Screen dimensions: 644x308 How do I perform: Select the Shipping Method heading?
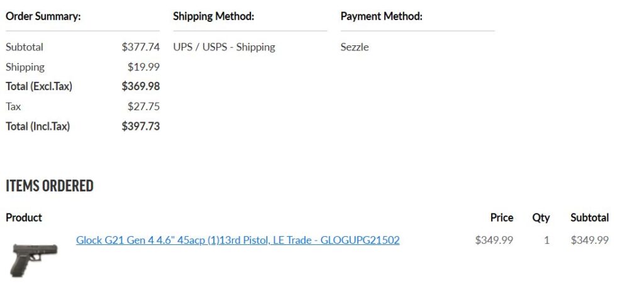point(214,16)
